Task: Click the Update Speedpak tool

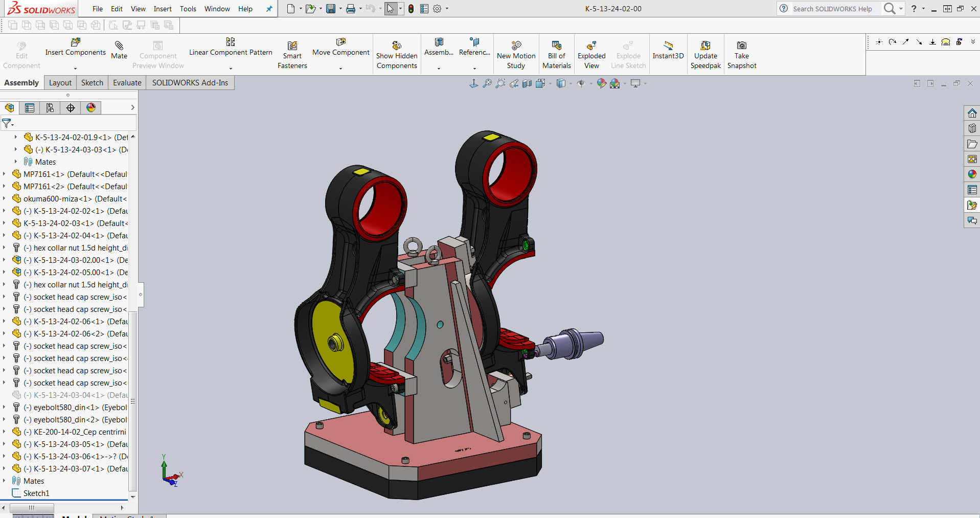Action: coord(705,55)
